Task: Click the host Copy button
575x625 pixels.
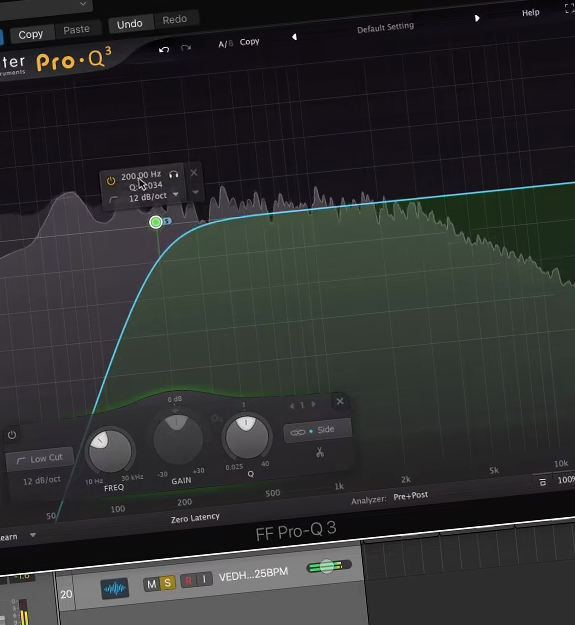Action: coord(31,35)
